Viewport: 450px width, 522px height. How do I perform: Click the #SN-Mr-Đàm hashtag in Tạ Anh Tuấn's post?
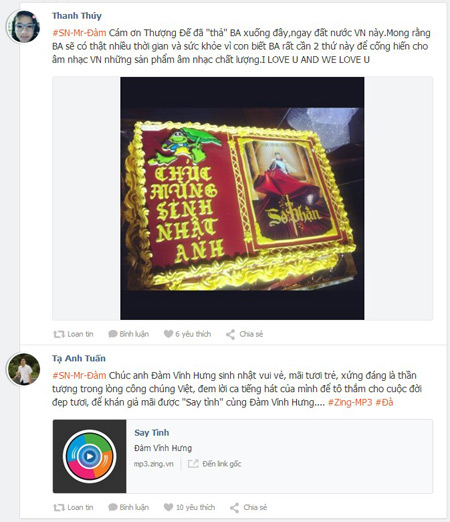79,375
